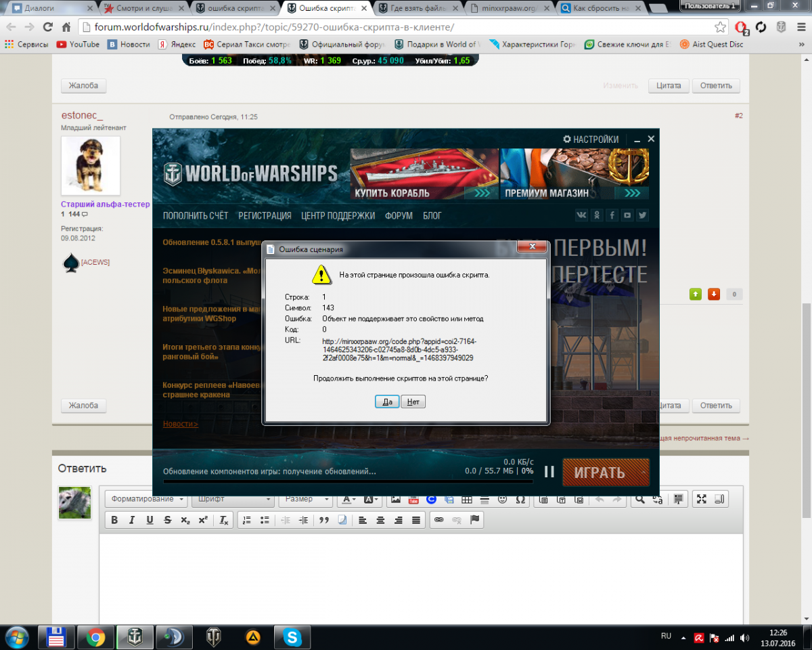Insert a link using the chain icon
The width and height of the screenshot is (812, 650).
438,520
